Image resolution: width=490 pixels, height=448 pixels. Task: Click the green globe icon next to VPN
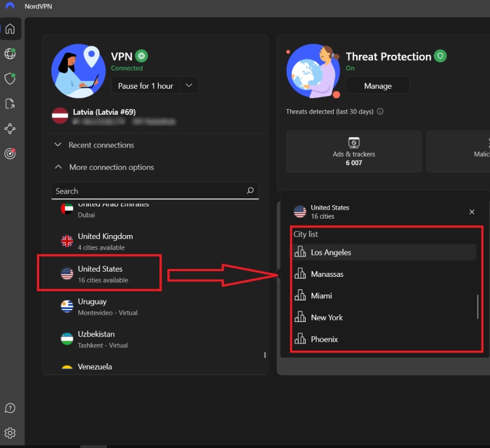tap(142, 56)
